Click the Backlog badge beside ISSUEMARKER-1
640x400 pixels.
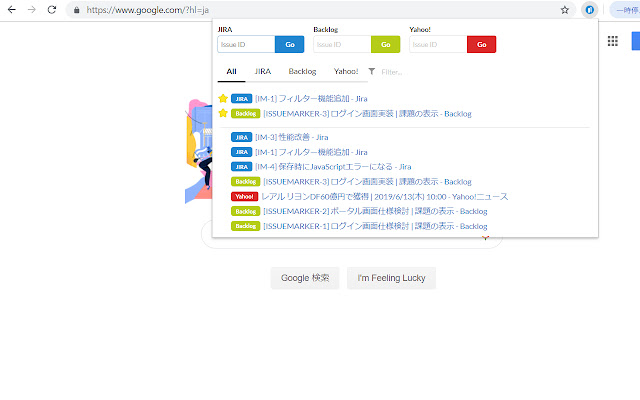[x=245, y=226]
